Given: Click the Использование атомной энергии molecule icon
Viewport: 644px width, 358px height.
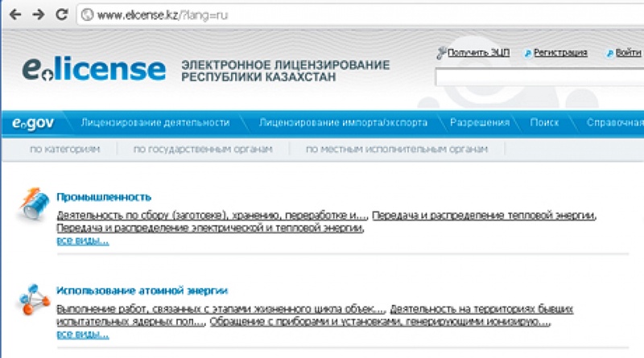Looking at the screenshot, I should pos(35,299).
